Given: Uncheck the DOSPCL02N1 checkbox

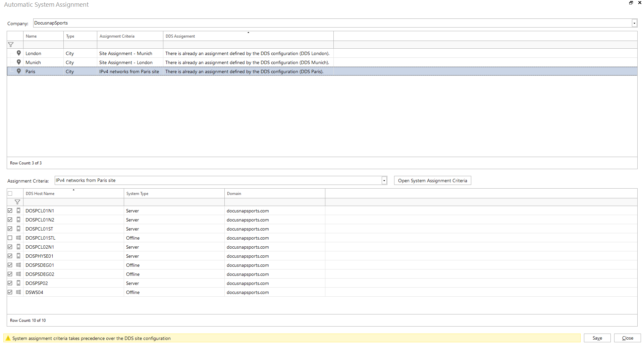Looking at the screenshot, I should coord(10,247).
